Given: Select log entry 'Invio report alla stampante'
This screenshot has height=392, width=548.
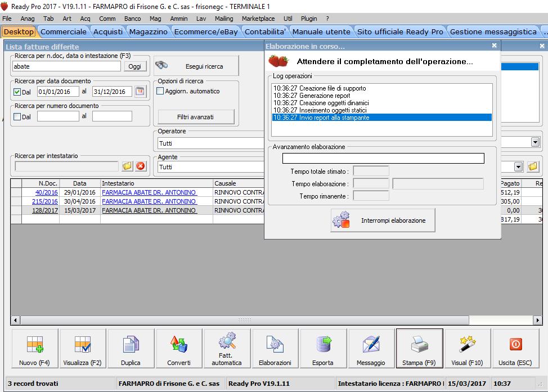Looking at the screenshot, I should (381, 118).
